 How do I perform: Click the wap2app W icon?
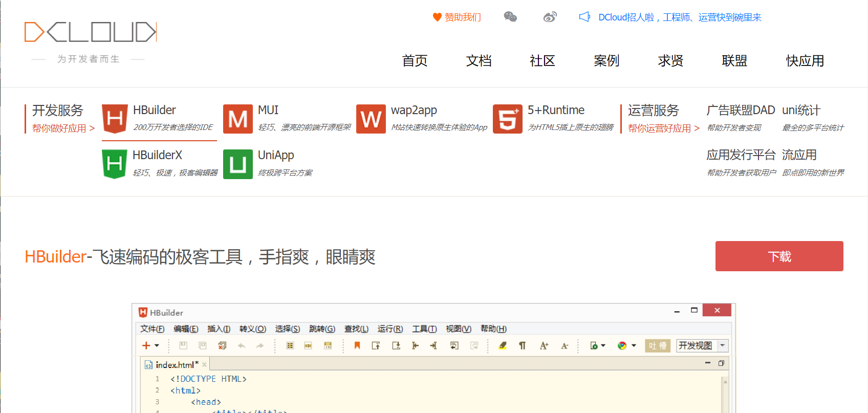click(371, 119)
